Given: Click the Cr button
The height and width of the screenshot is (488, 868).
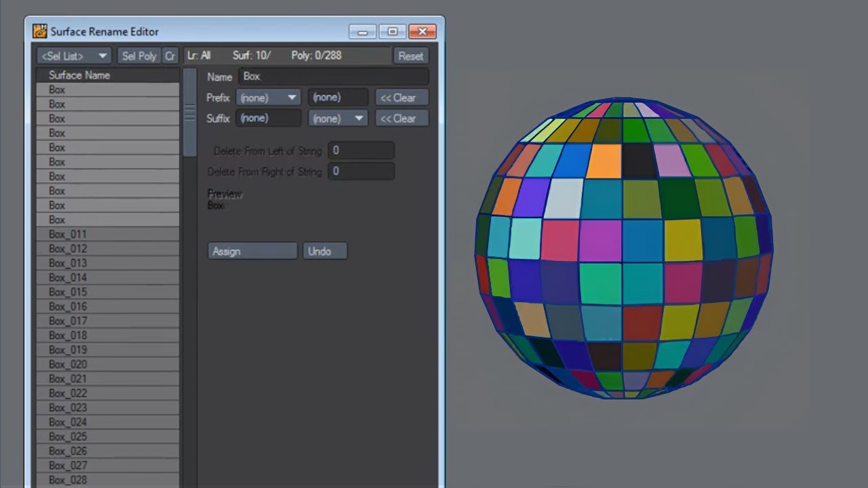Looking at the screenshot, I should click(170, 56).
